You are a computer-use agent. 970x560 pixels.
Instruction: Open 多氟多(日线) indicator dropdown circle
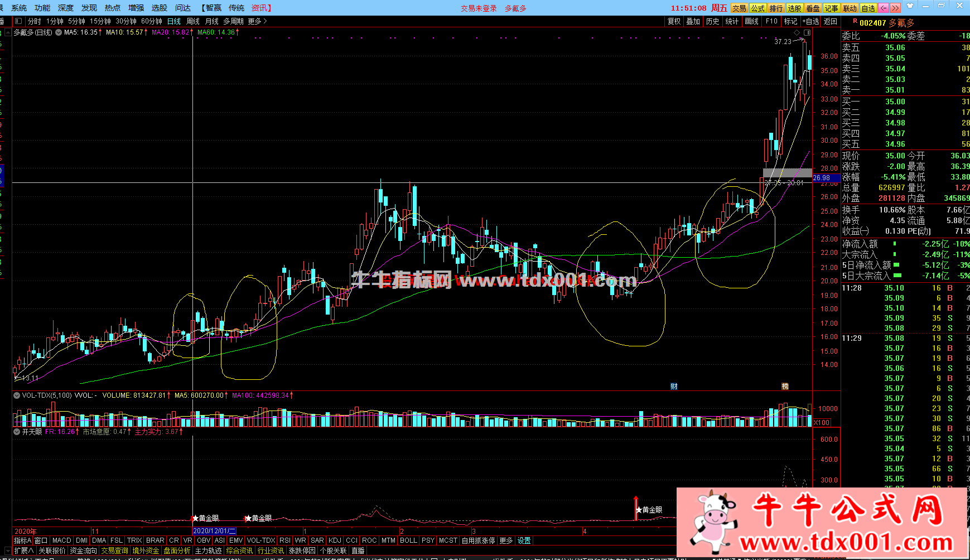click(59, 32)
